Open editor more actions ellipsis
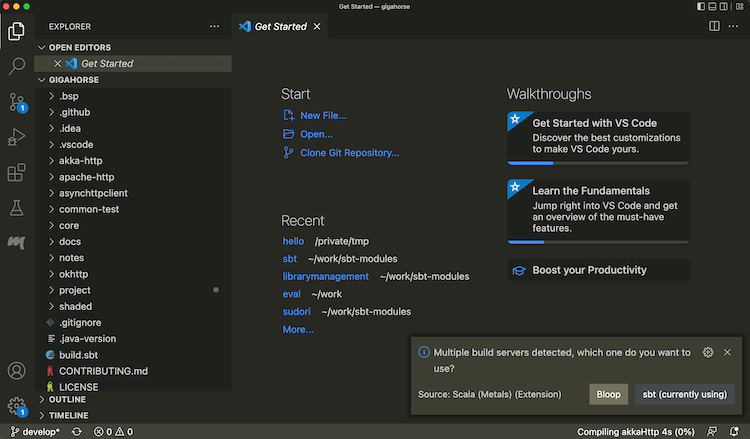Viewport: 750px width, 439px height. point(733,26)
